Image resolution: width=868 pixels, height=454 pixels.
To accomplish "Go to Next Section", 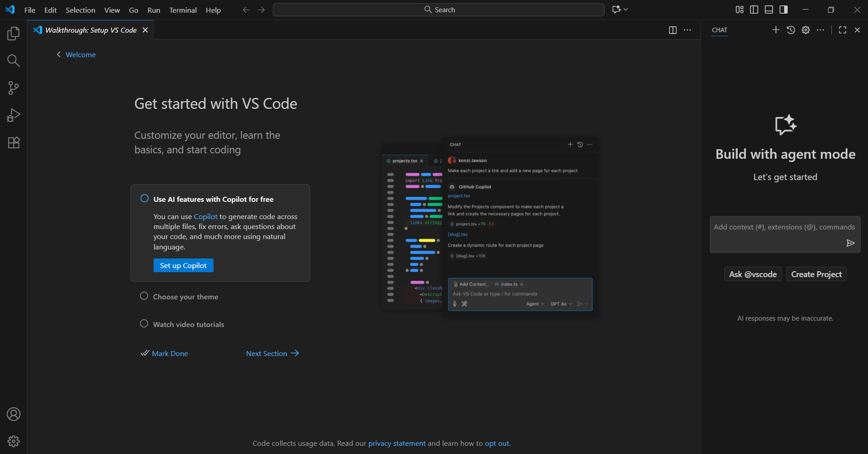I will 272,353.
